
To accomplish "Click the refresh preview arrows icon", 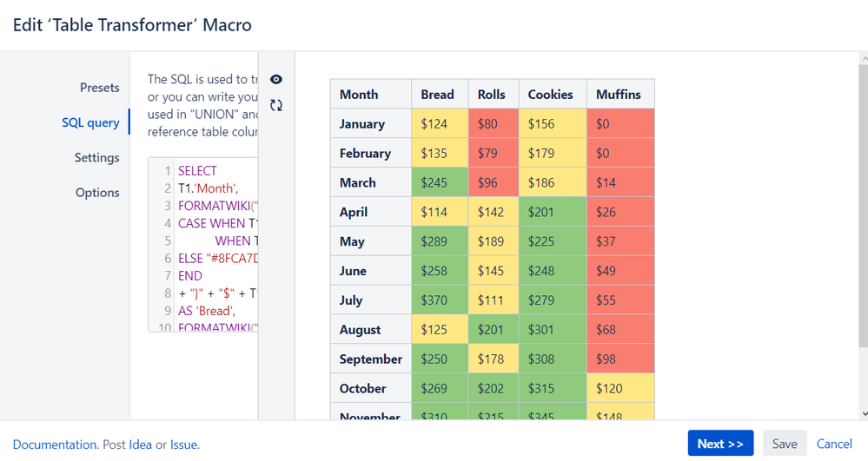I will coord(276,105).
